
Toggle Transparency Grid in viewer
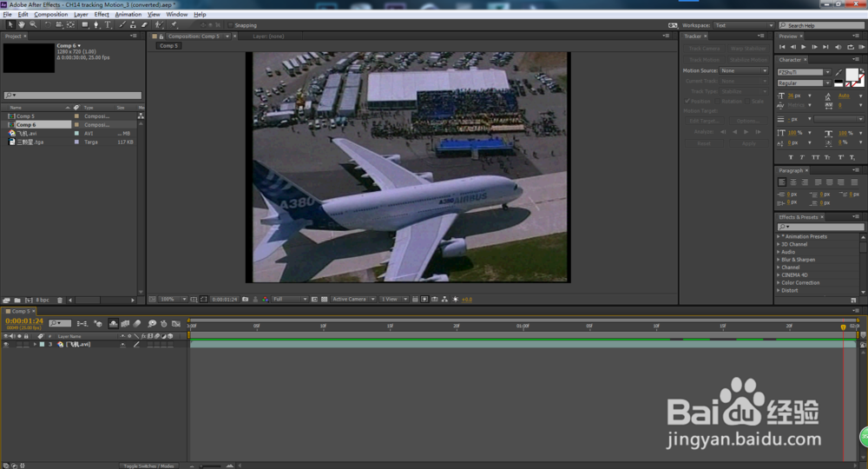tap(325, 299)
